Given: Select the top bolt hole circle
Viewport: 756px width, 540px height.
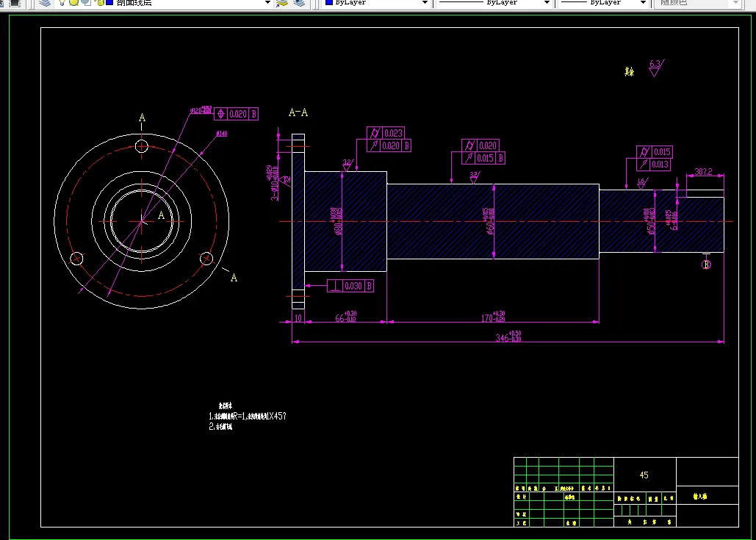Looking at the screenshot, I should [x=141, y=145].
